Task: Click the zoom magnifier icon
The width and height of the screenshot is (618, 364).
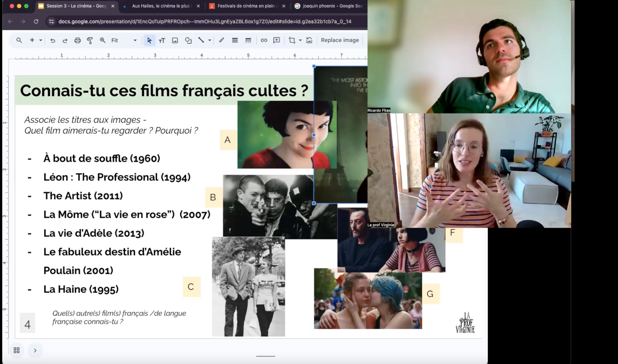Action: pyautogui.click(x=103, y=40)
